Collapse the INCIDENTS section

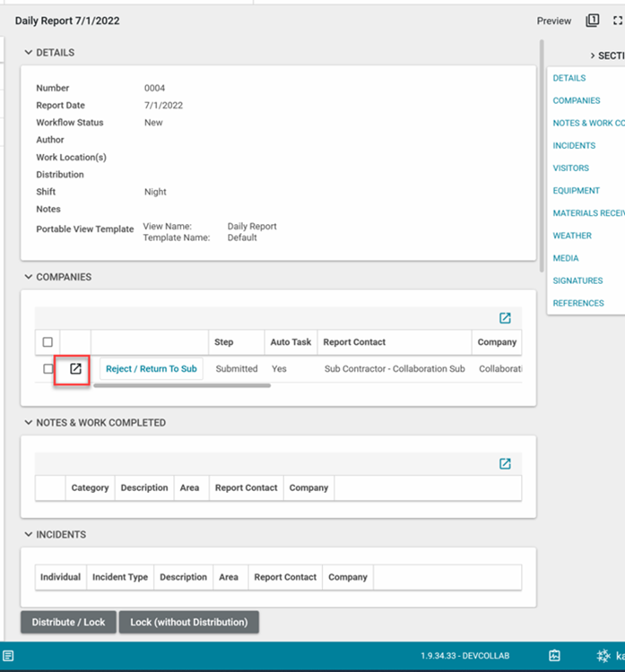click(x=29, y=535)
